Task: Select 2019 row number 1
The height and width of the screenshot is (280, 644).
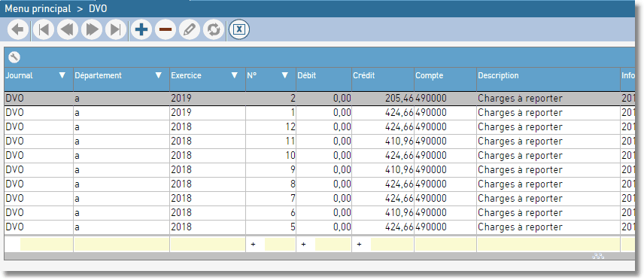Action: pyautogui.click(x=320, y=113)
